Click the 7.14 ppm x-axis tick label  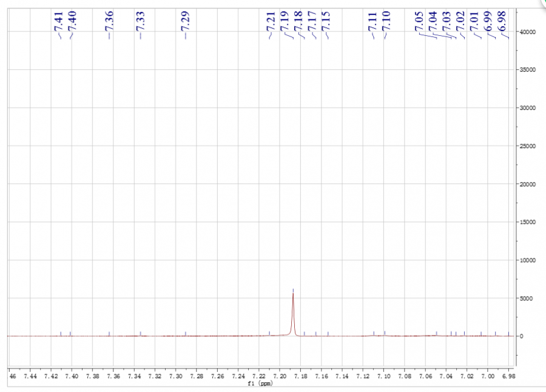pos(342,376)
